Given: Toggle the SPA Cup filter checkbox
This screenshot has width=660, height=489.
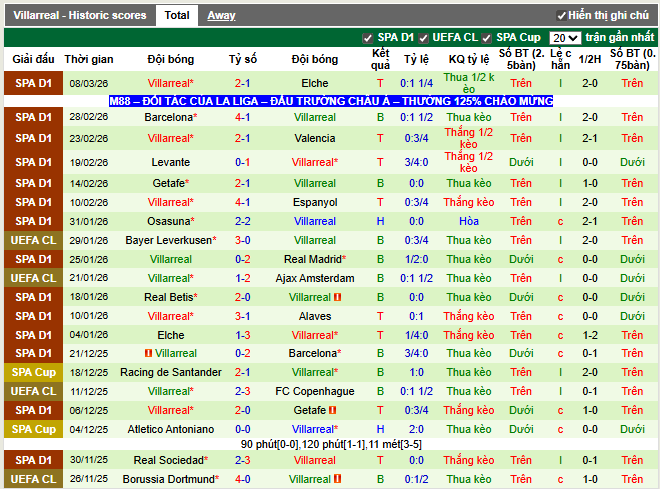Looking at the screenshot, I should (487, 38).
